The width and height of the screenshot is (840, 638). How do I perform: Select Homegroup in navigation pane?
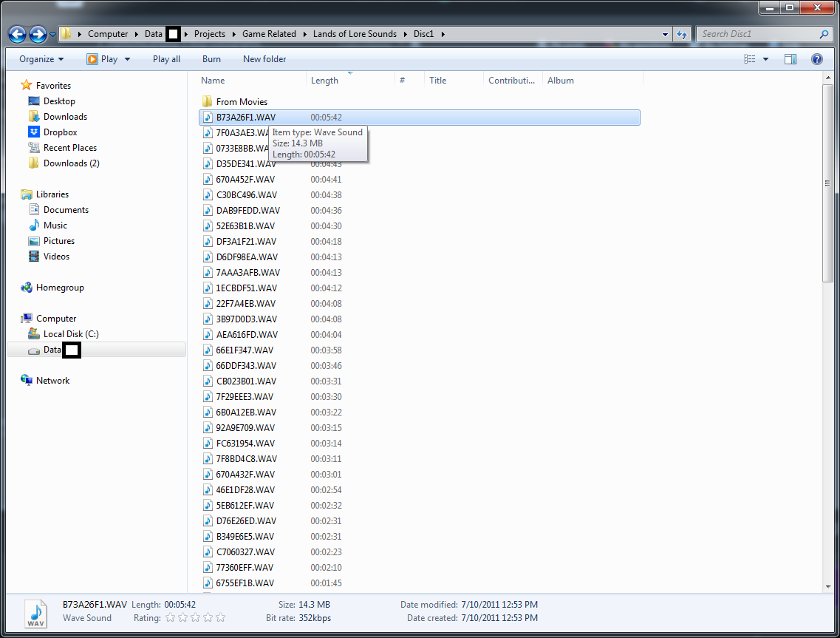tap(59, 288)
